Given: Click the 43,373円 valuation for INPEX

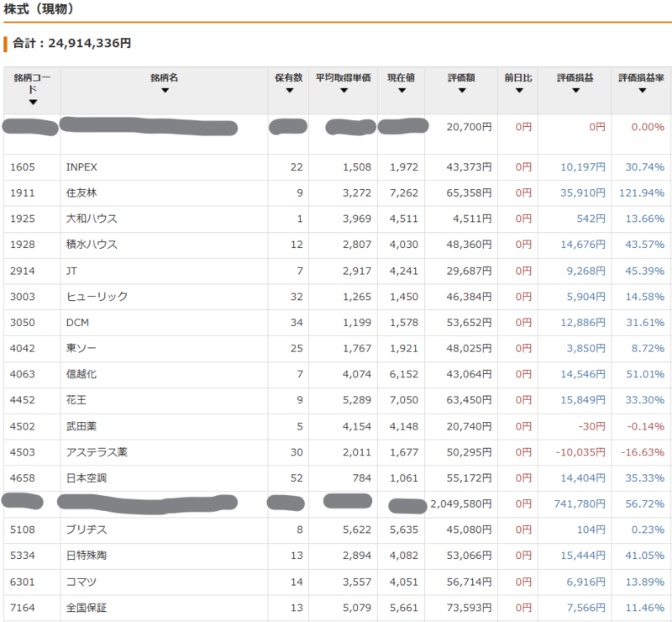Looking at the screenshot, I should (x=469, y=167).
